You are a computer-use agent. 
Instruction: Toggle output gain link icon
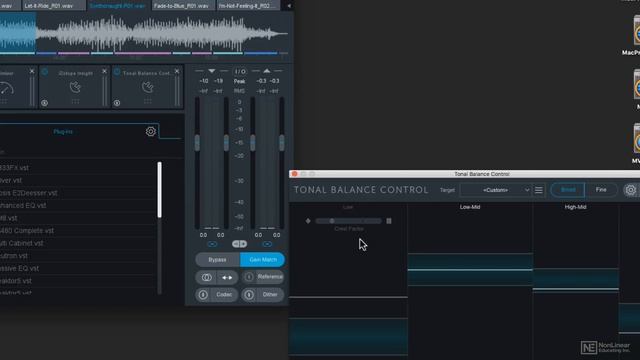267,244
